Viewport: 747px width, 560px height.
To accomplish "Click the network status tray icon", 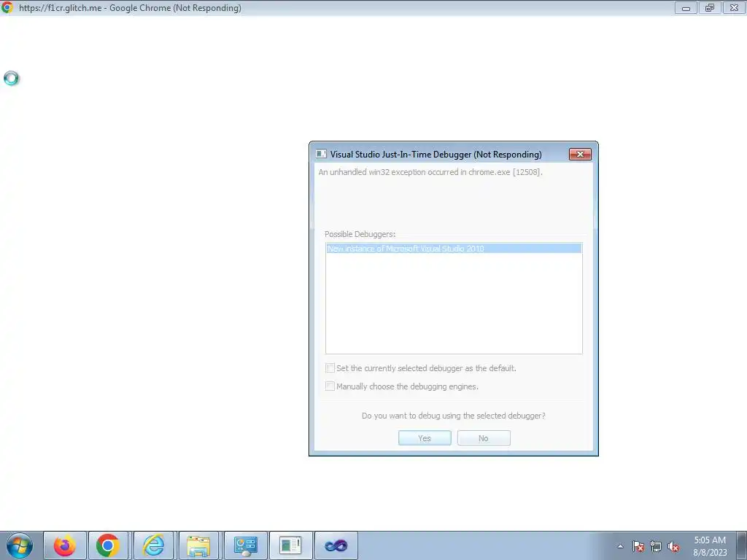I will tap(656, 547).
